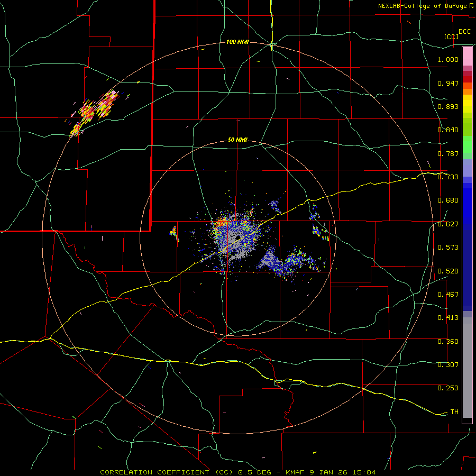Click the KMAF radar site identifier in the footer
The height and width of the screenshot is (476, 476).
(x=296, y=472)
